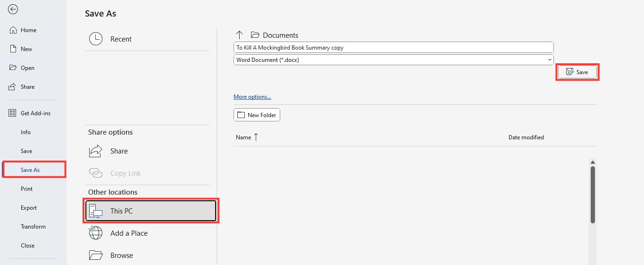Click the file name text field
This screenshot has height=265, width=644.
click(x=393, y=48)
